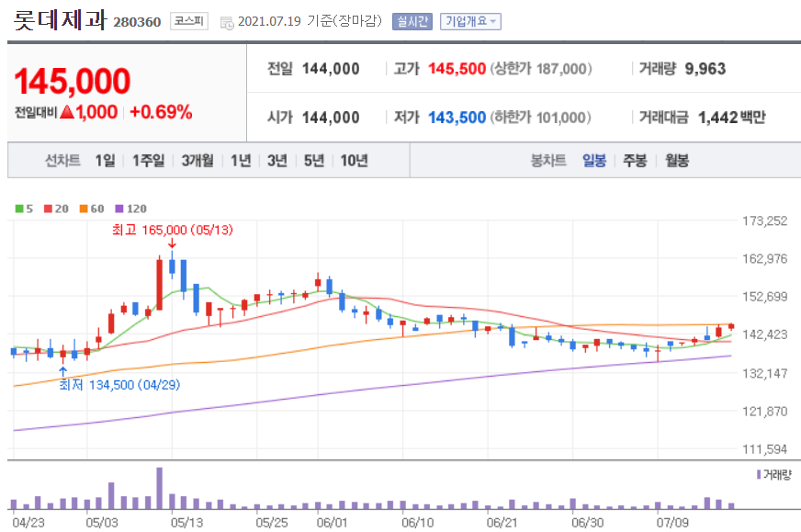This screenshot has height=532, width=801.
Task: Select the 1일 line chart tab
Action: pos(106,161)
